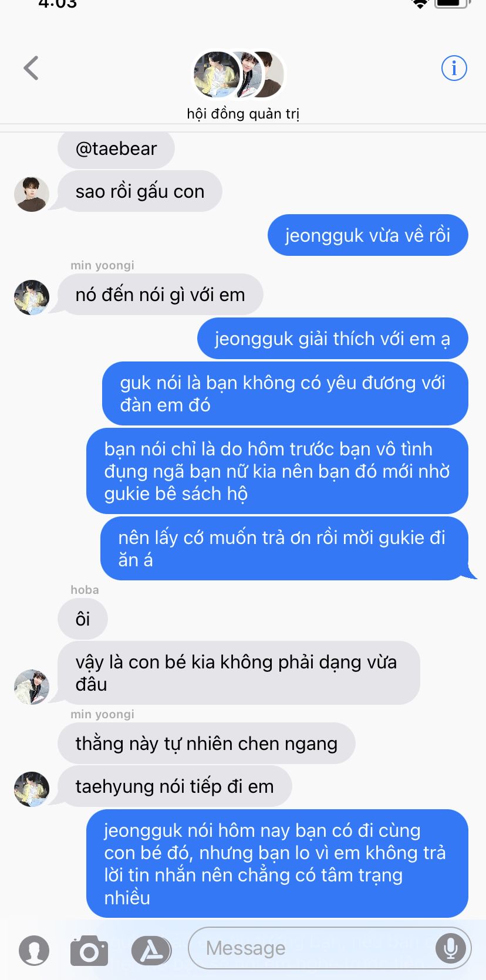
Task: Open the App Store apps icon
Action: pos(151,950)
